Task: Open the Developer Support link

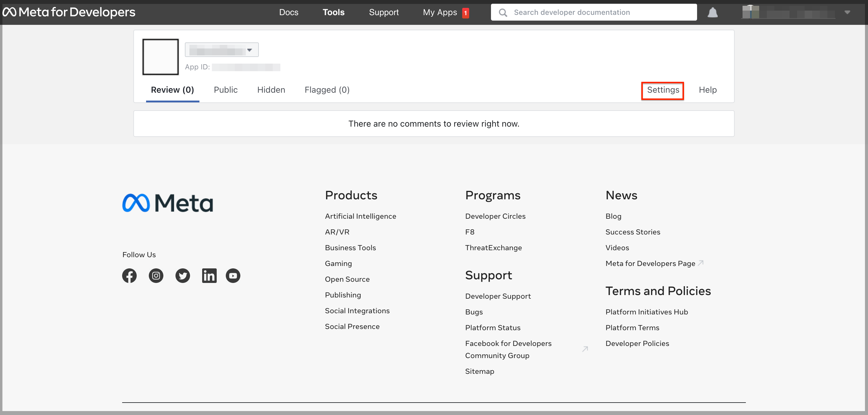Action: (498, 296)
